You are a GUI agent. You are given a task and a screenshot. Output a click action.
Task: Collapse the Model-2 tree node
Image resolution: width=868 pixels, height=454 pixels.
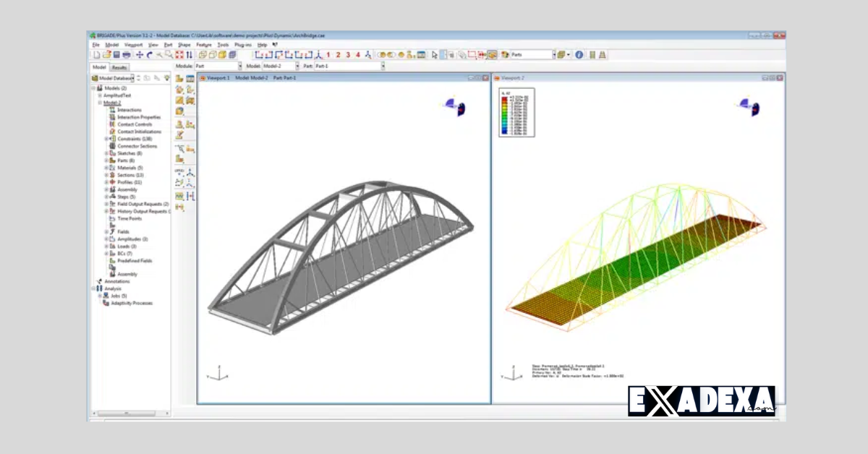(x=100, y=103)
